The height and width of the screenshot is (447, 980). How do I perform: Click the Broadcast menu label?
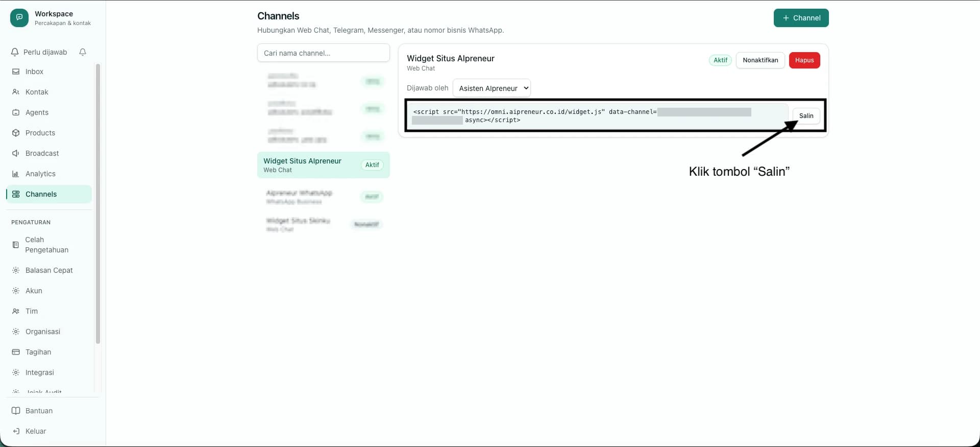(x=42, y=153)
